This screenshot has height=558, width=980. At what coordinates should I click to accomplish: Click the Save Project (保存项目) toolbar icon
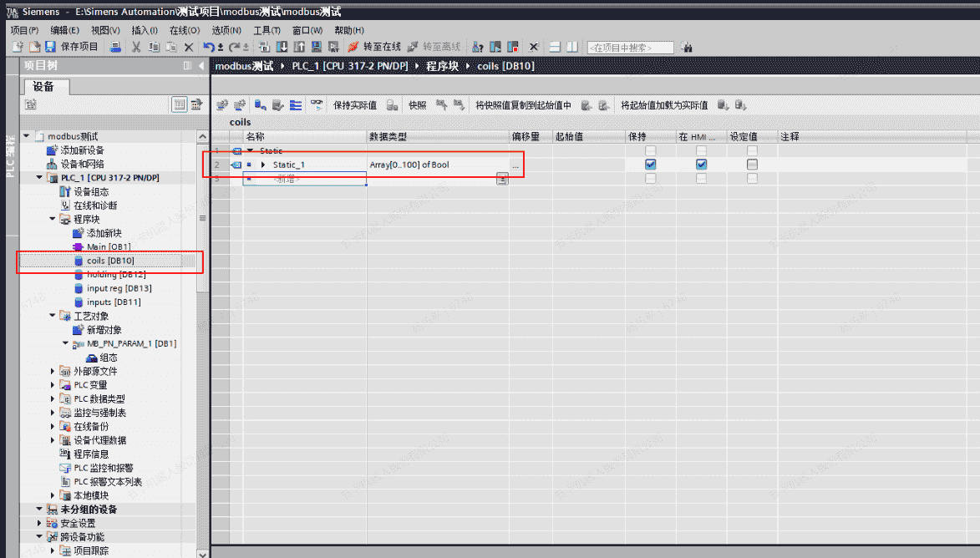tap(50, 47)
